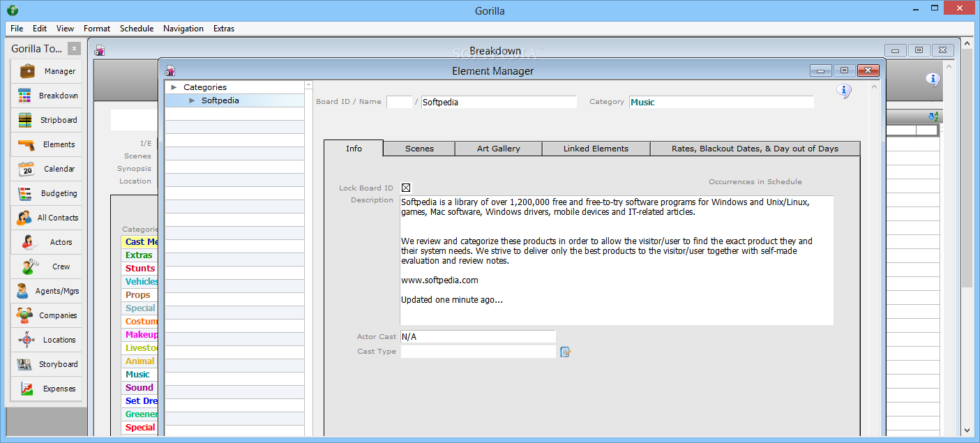Open the Edit menu
The width and height of the screenshot is (980, 443).
[40, 29]
